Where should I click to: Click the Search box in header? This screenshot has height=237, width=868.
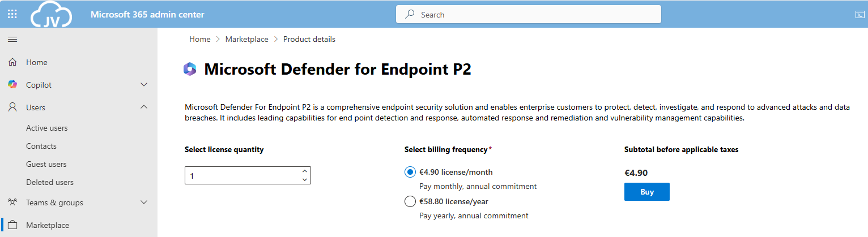(528, 15)
